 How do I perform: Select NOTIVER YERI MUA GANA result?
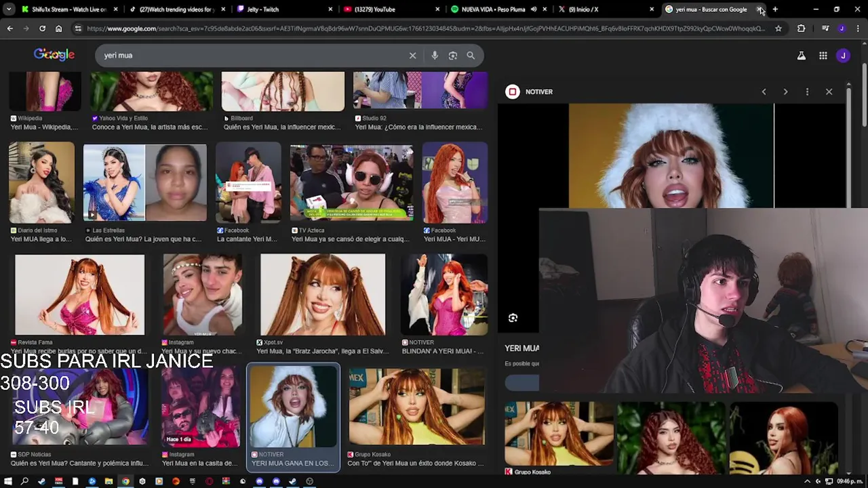pyautogui.click(x=293, y=417)
